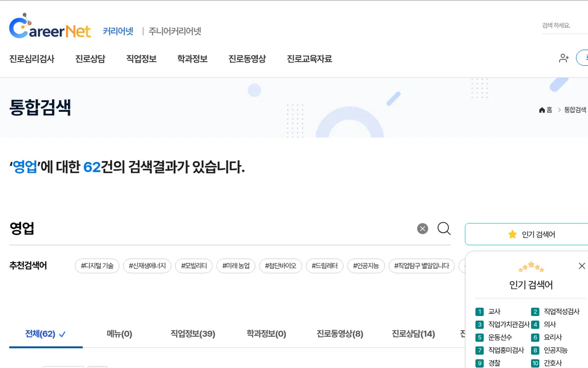Click popular keyword 직업적성검사
The height and width of the screenshot is (368, 588).
562,312
